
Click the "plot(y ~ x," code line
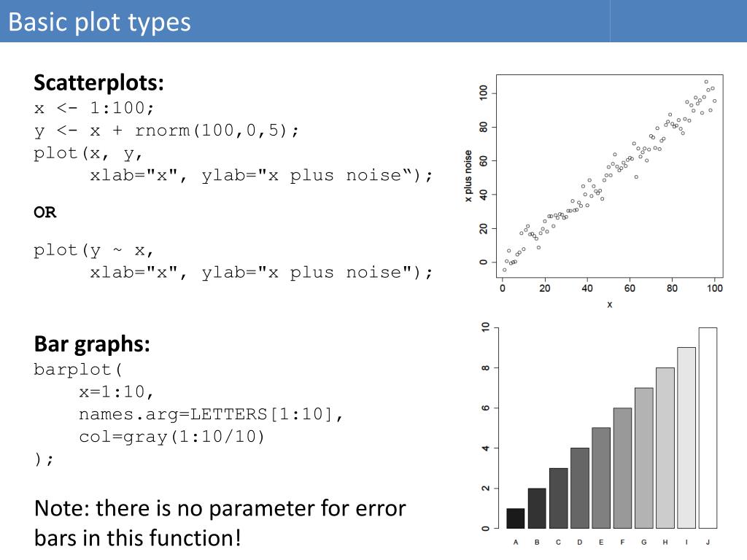(x=93, y=251)
